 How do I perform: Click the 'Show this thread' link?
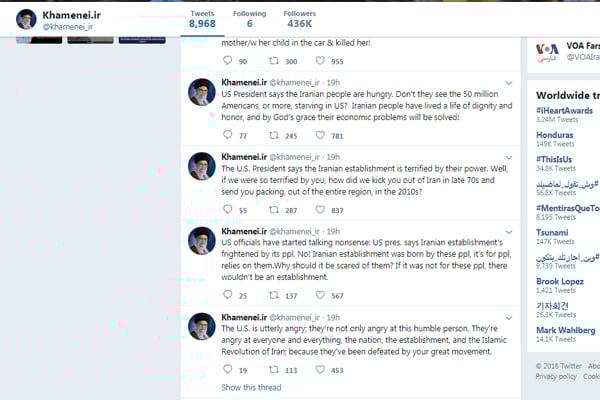[x=251, y=388]
